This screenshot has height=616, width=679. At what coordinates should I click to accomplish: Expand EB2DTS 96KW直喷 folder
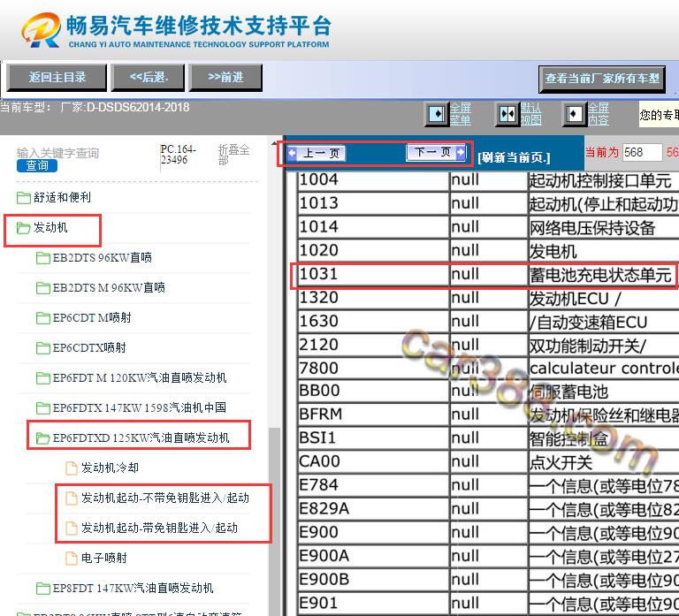[x=103, y=257]
